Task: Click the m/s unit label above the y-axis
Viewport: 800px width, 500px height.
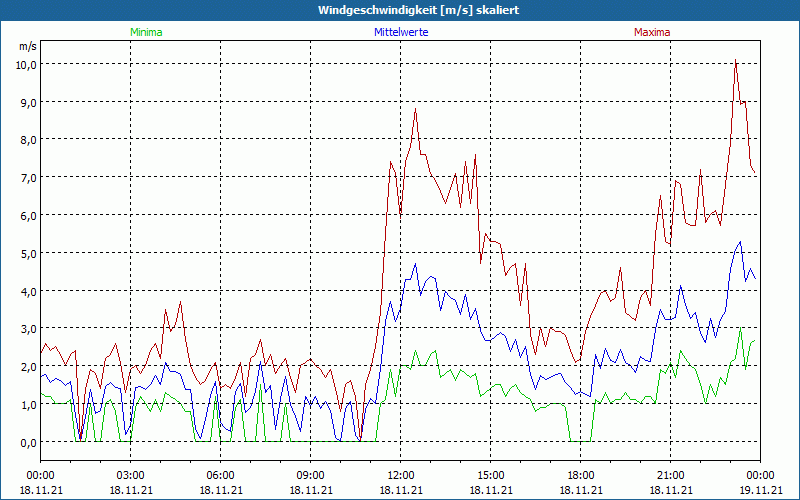Action: (x=27, y=46)
